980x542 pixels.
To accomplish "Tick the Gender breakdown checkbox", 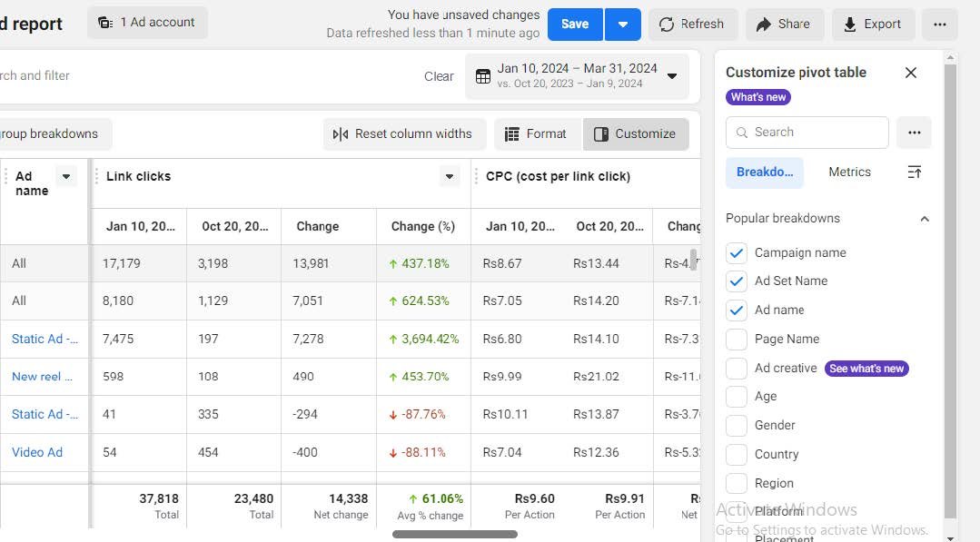I will [x=737, y=426].
